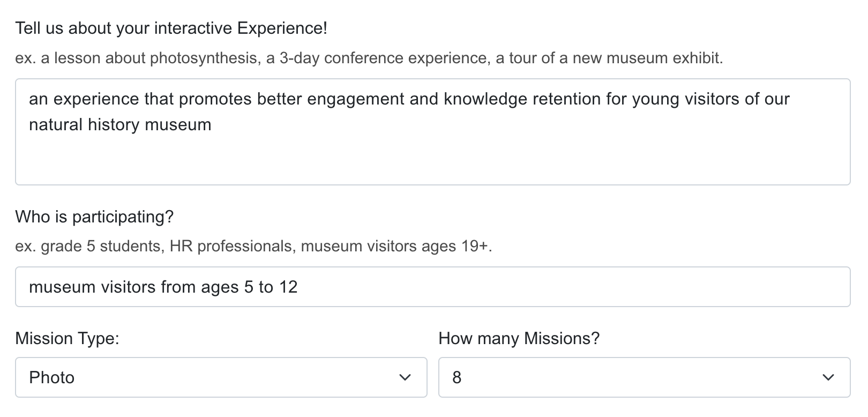The width and height of the screenshot is (868, 417).
Task: Click the chevron on the Photo dropdown
Action: (x=406, y=377)
